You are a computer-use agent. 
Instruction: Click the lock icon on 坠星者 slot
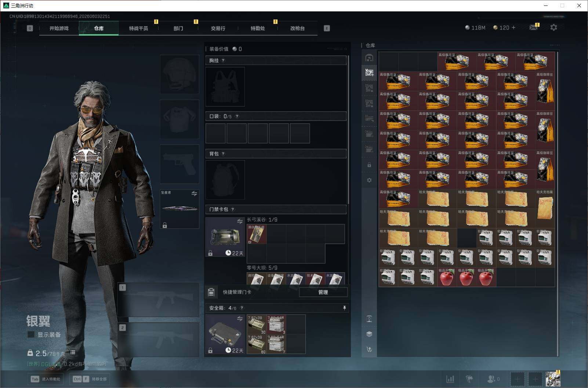(165, 225)
